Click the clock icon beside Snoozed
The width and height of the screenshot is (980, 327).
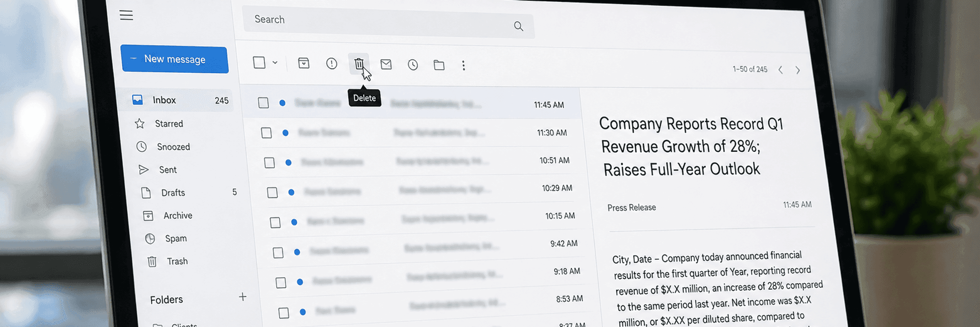[142, 146]
